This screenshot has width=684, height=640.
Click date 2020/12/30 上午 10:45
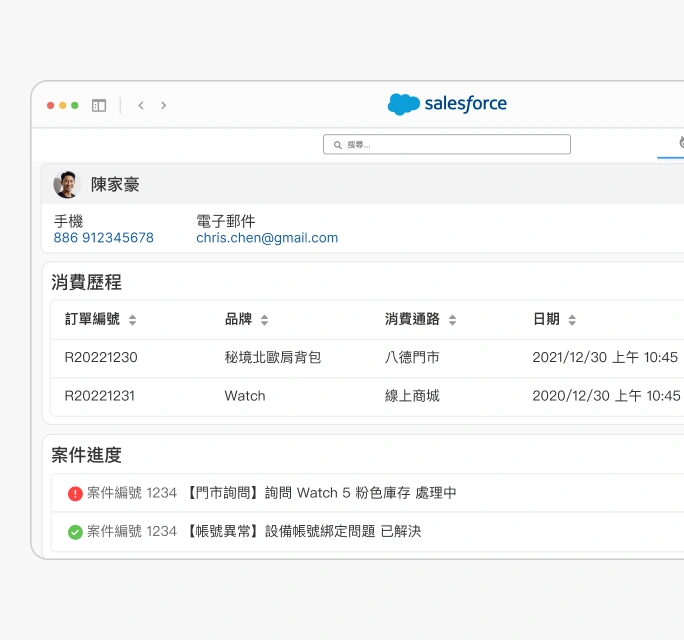click(x=606, y=396)
